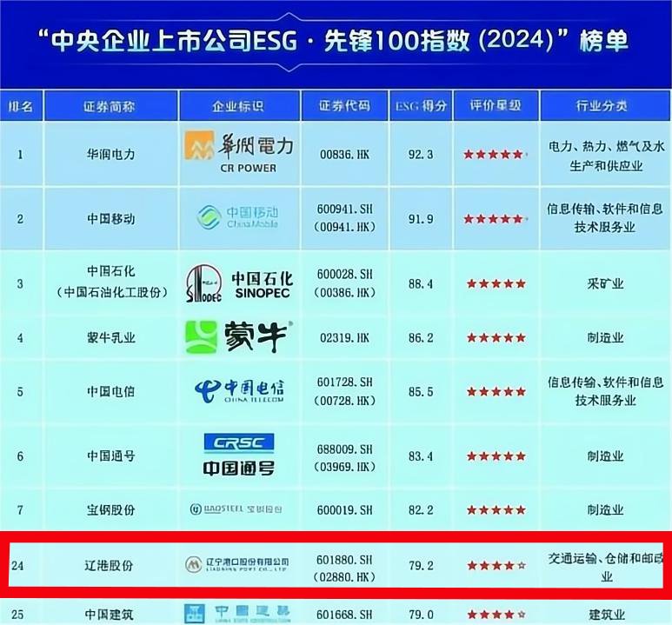Click the ESG score 79.0
This screenshot has height=625, width=672.
(421, 615)
